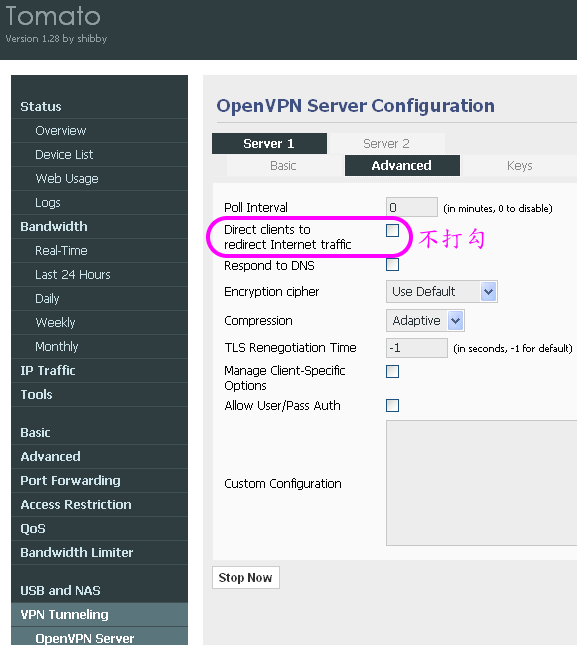
Task: Open Advanced settings in the sidebar
Action: click(100, 457)
